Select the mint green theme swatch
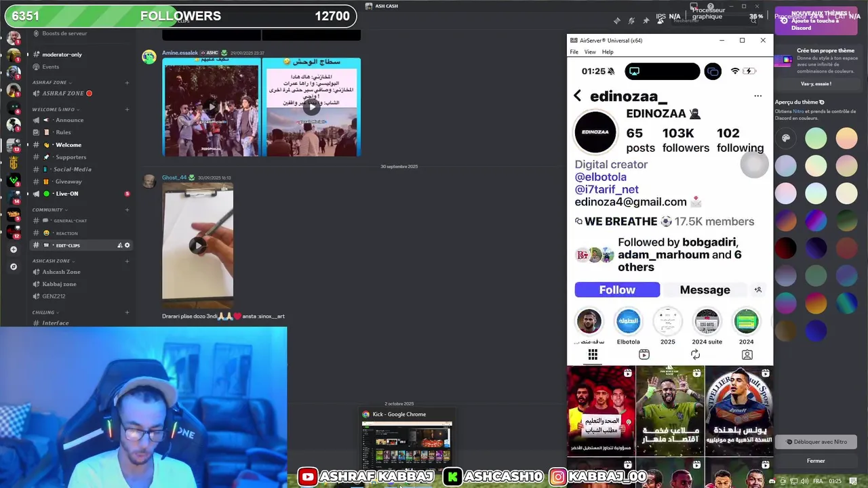This screenshot has width=868, height=488. (x=816, y=138)
